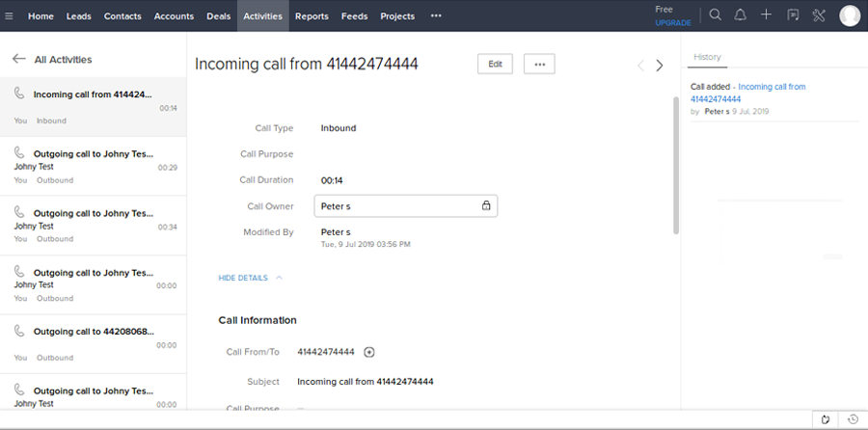Open the calendar icon in top bar

point(793,15)
